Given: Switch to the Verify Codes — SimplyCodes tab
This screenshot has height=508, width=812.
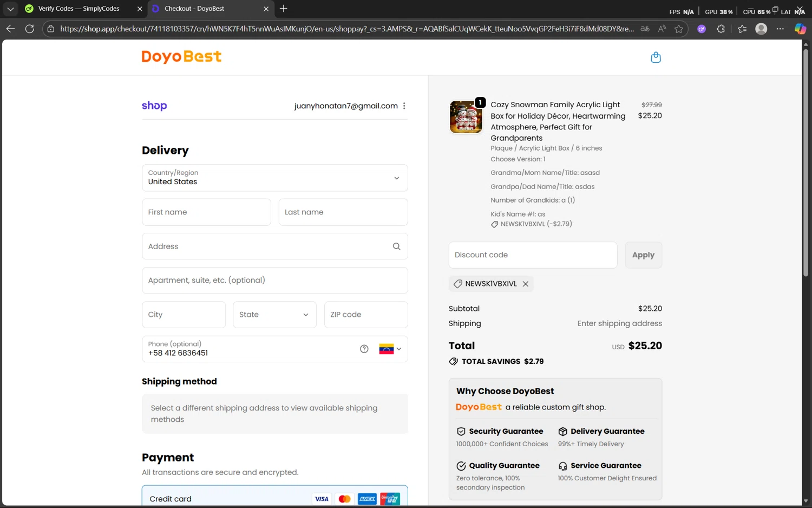Looking at the screenshot, I should [79, 9].
